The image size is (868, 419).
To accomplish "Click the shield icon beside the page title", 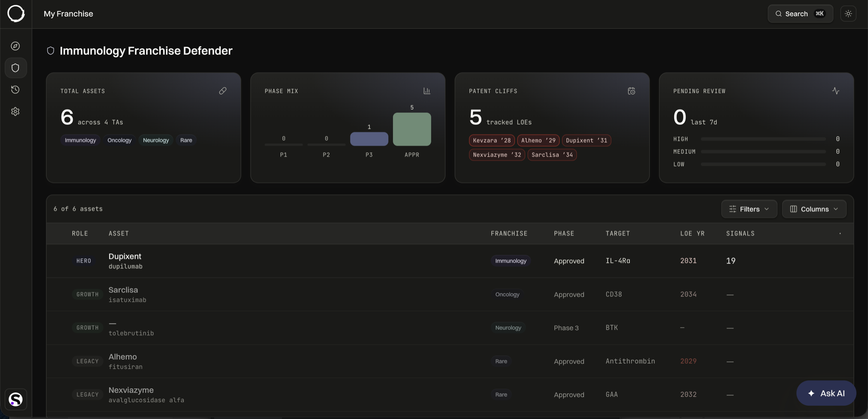I will click(51, 51).
